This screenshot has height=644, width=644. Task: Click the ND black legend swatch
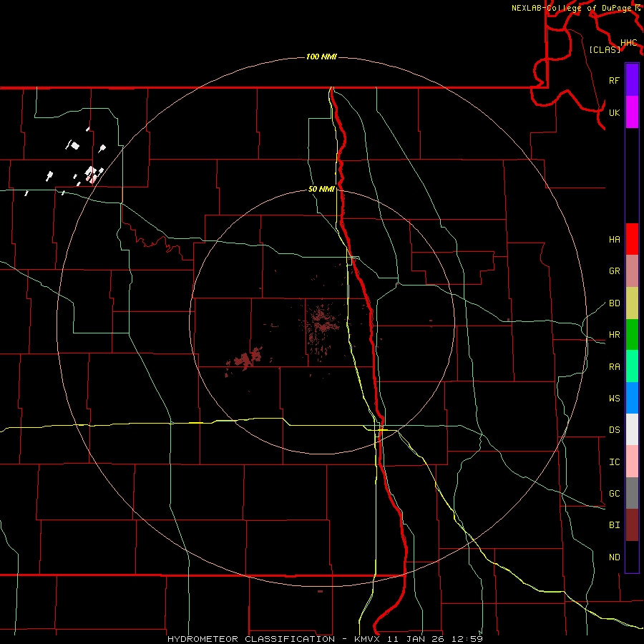(x=632, y=557)
